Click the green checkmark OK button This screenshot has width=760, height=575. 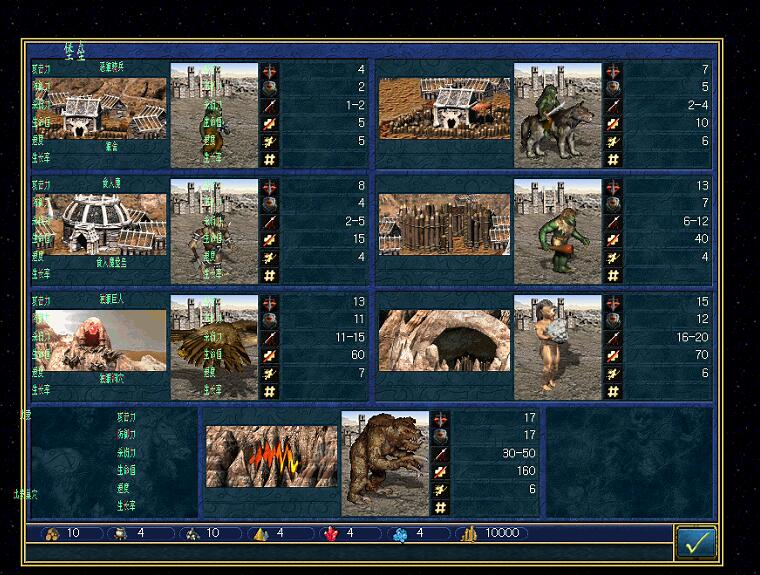pos(696,542)
